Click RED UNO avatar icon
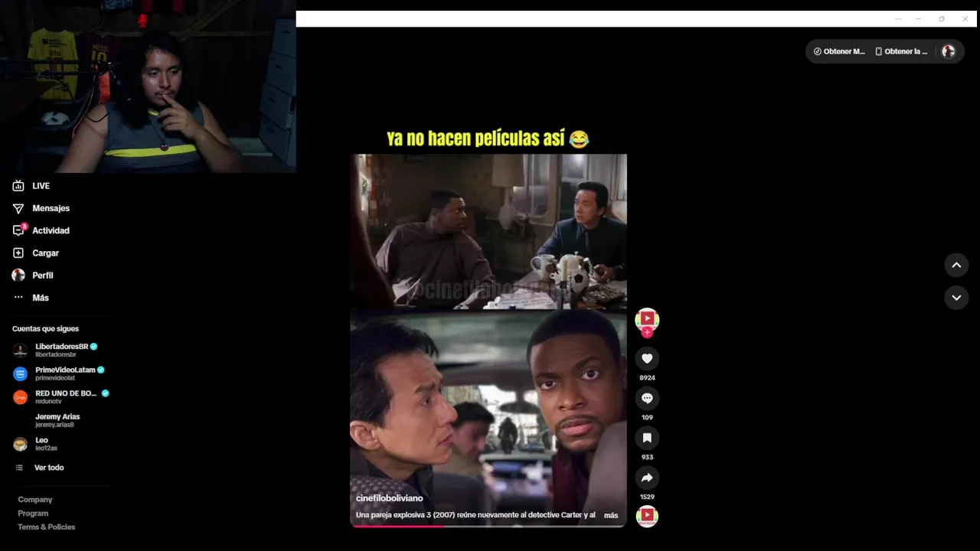This screenshot has width=980, height=551. point(21,397)
